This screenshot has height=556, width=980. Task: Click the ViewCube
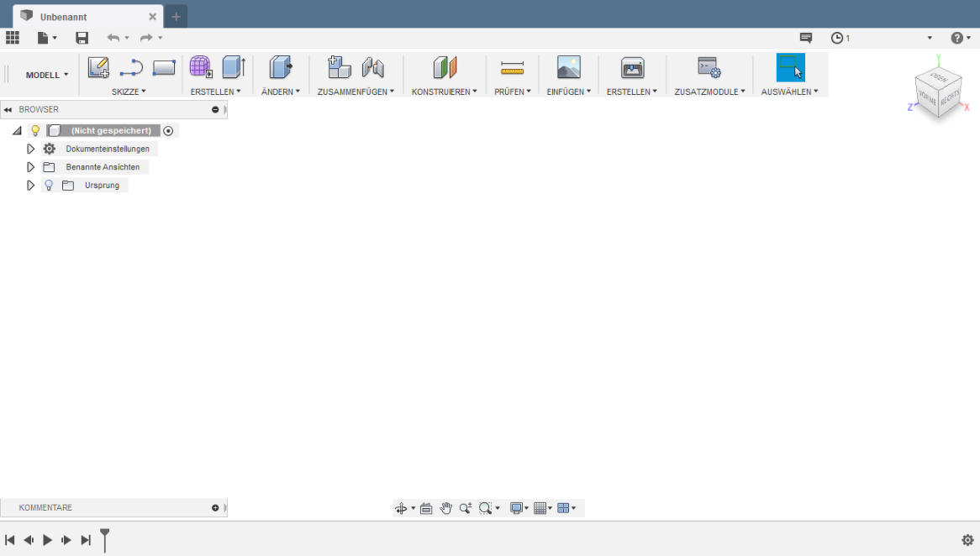[x=938, y=92]
